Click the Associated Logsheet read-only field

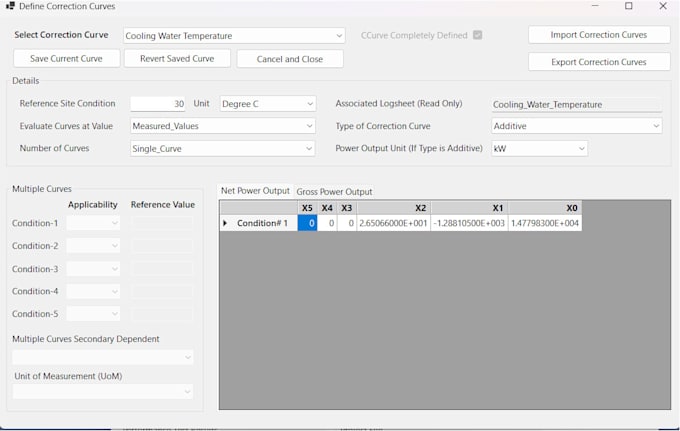[576, 104]
